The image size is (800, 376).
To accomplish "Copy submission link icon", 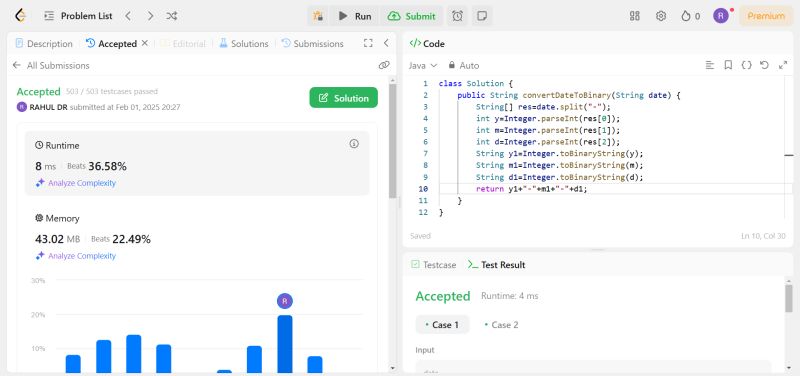I will tap(384, 65).
